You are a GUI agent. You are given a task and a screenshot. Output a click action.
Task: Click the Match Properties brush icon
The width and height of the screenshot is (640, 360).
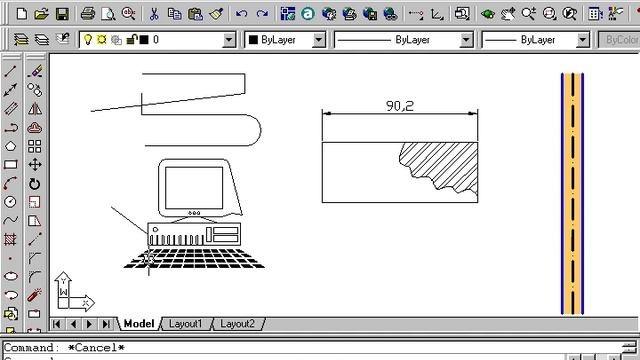point(216,14)
